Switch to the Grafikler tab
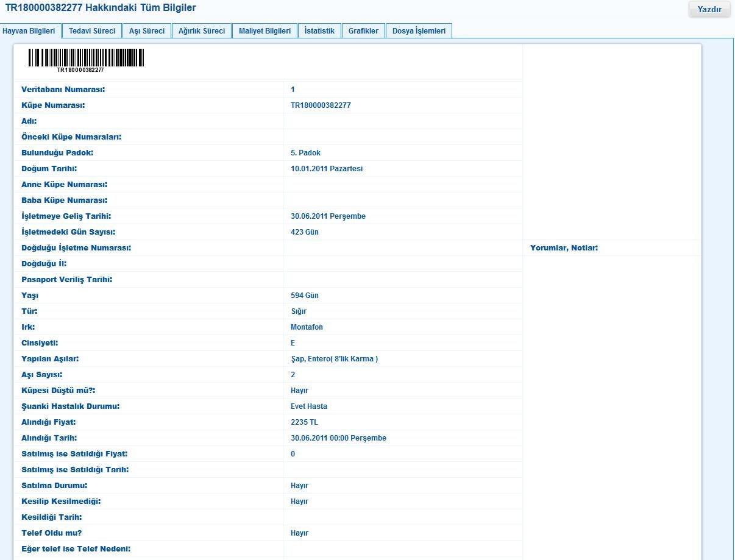 coord(363,30)
